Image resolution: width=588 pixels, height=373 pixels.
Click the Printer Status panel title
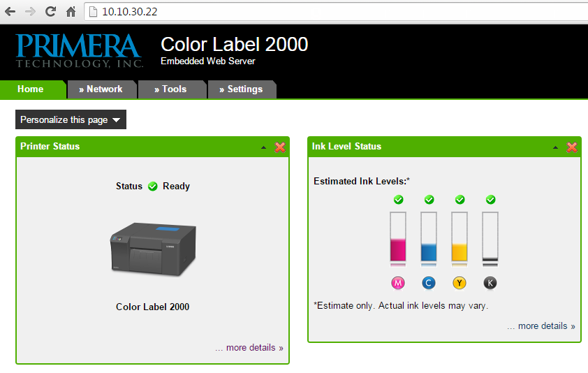pos(50,147)
